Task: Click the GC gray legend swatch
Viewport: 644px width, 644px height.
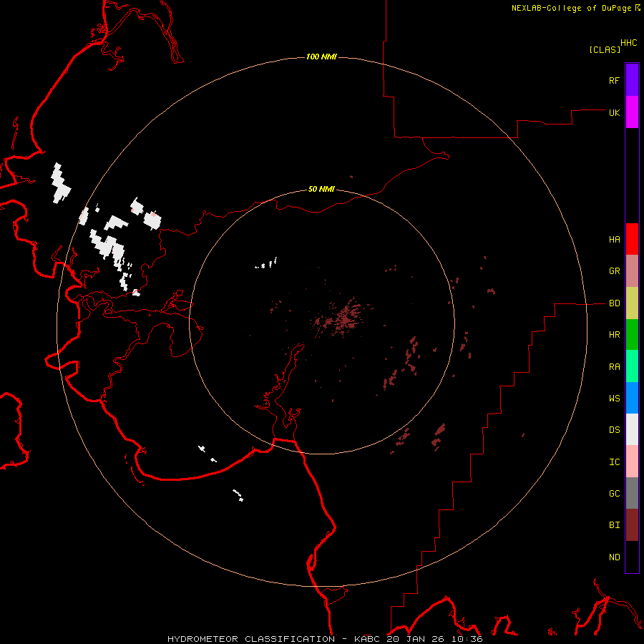Action: point(632,493)
